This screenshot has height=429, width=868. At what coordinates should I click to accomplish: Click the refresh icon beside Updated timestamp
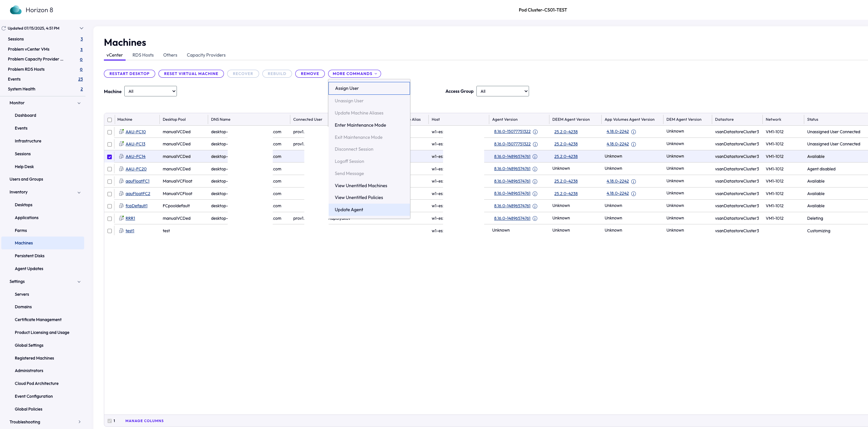point(4,28)
